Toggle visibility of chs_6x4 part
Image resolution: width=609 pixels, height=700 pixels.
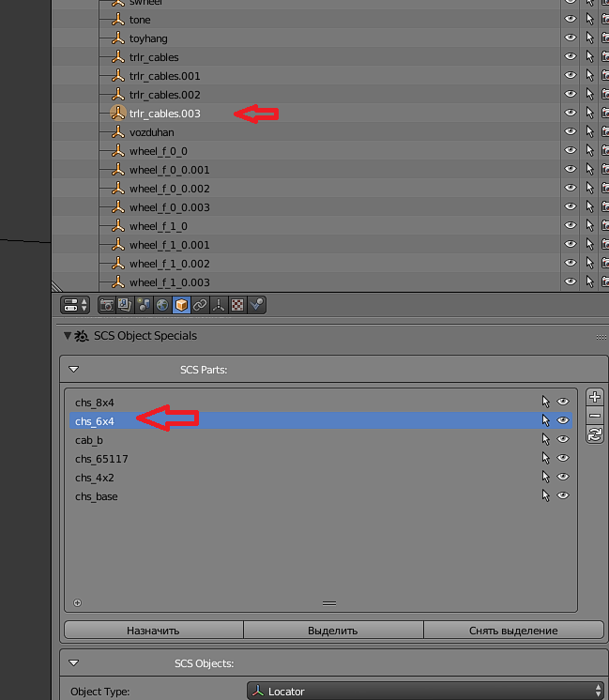(563, 420)
